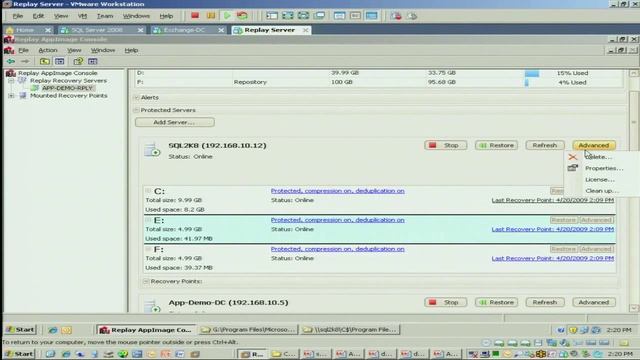Click the icon beside Properties in the popup menu
Viewport: 640px width, 360px height.
[573, 168]
